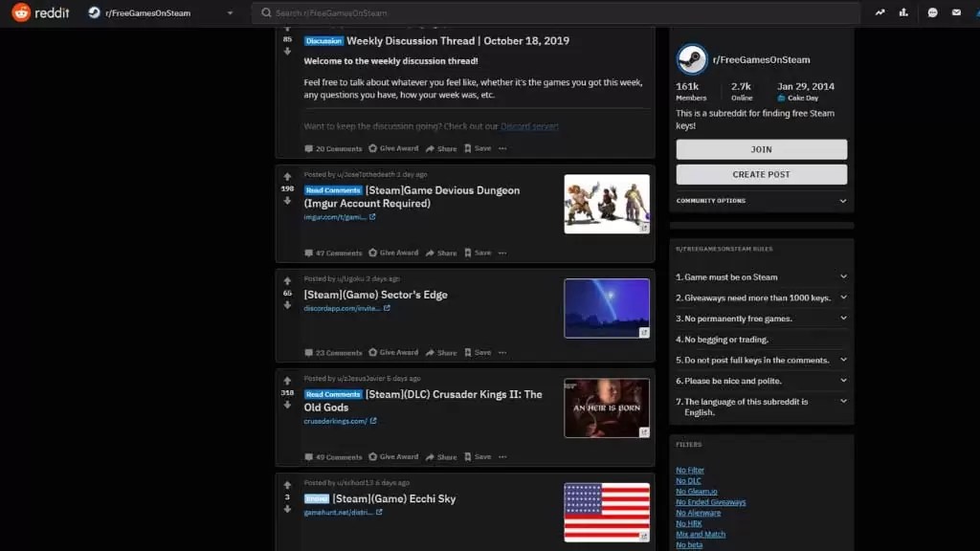
Task: Open the All bar-chart icon in header
Action: tap(903, 12)
